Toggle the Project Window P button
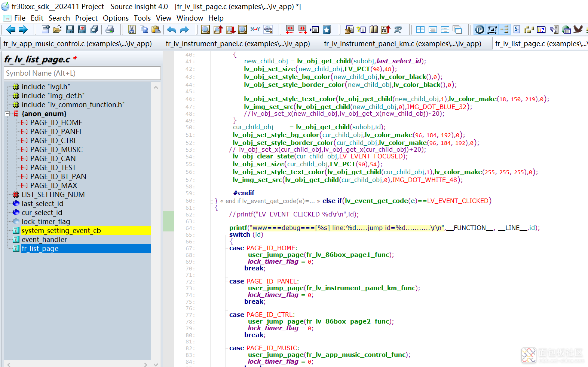 480,30
